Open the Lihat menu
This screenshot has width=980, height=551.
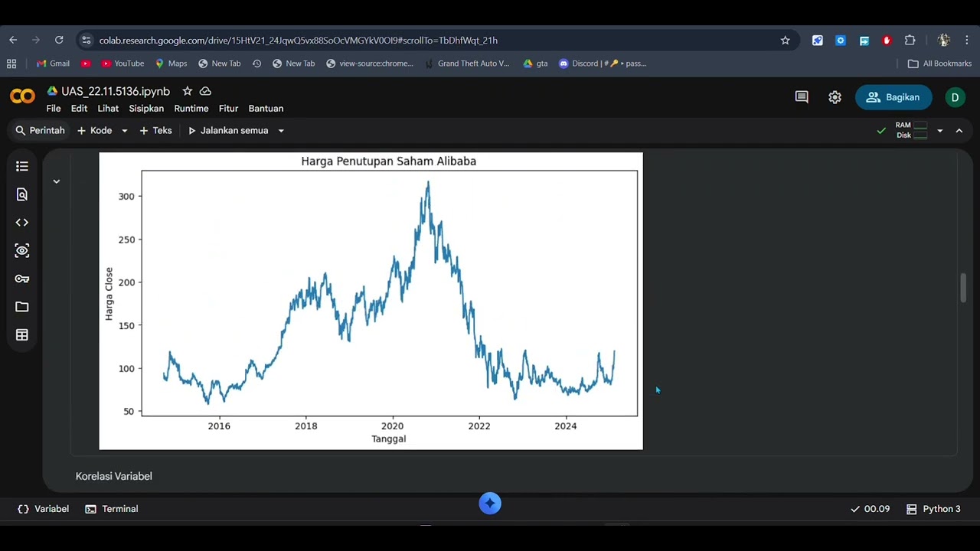pos(108,109)
